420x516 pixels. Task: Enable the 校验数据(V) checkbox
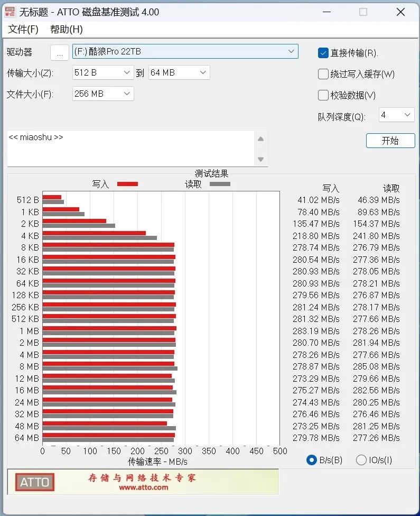(323, 95)
